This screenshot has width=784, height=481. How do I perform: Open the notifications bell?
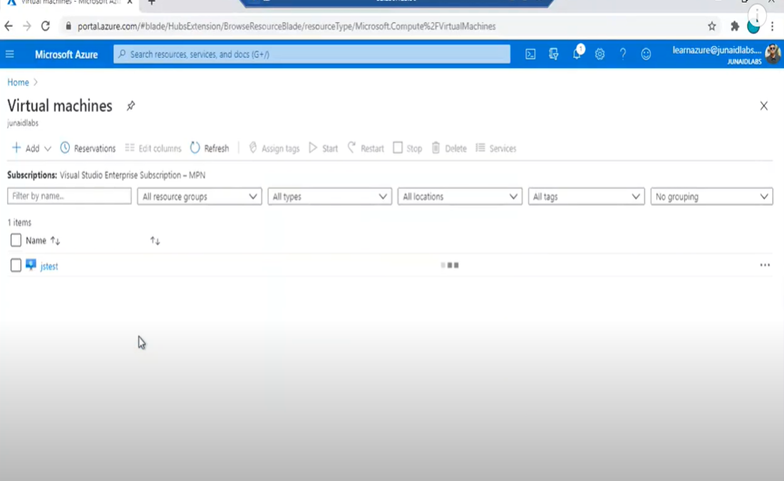point(577,53)
